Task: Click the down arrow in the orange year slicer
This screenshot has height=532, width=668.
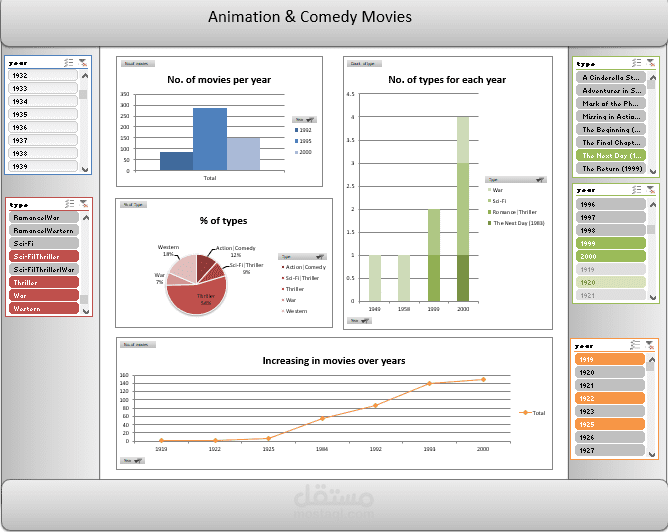Action: click(651, 454)
